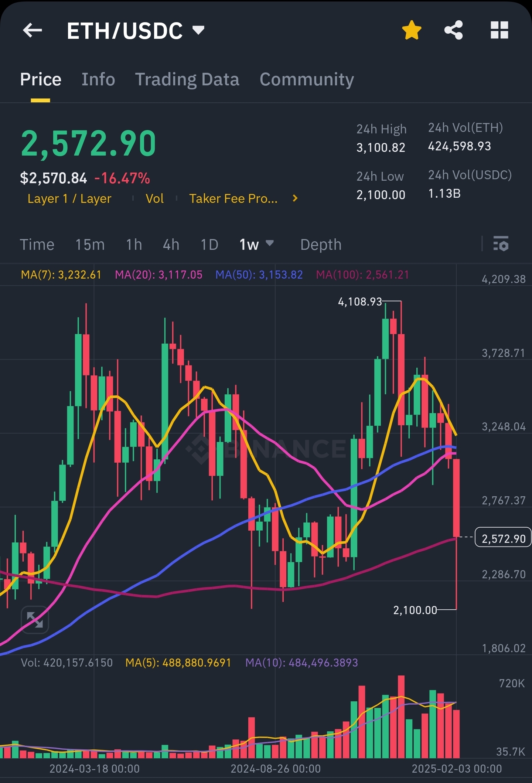Image resolution: width=532 pixels, height=783 pixels.
Task: Tap the share icon
Action: (x=454, y=30)
